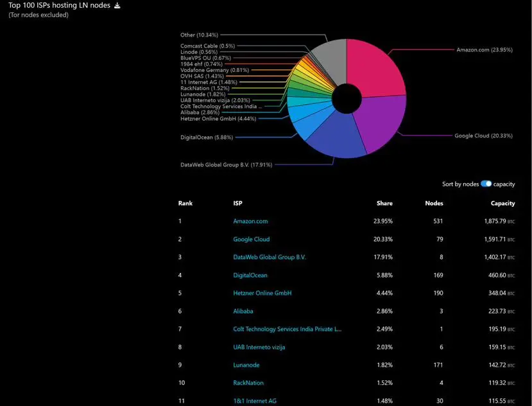Click the OVH SAS (1.43%) chart label
Image resolution: width=532 pixels, height=406 pixels.
[x=202, y=76]
